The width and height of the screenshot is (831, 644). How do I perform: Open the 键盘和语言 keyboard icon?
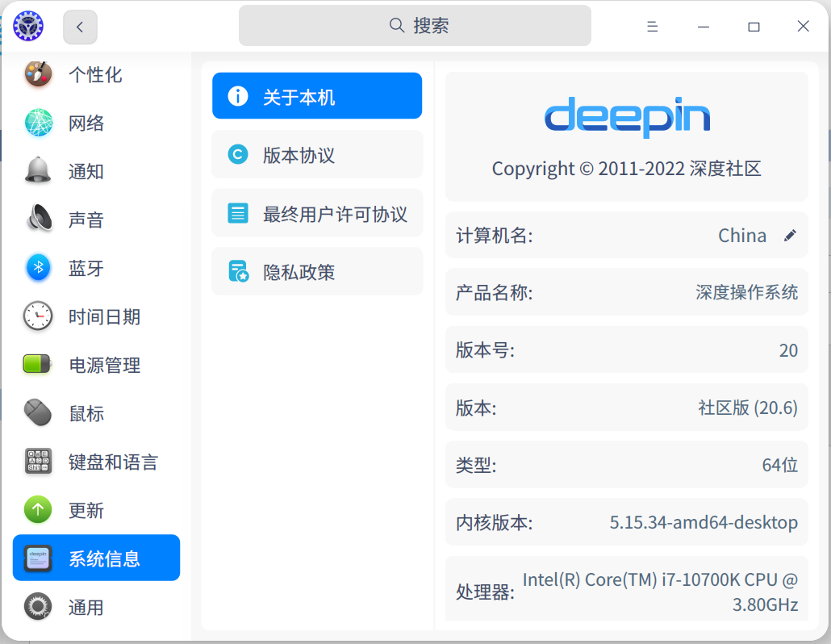[38, 461]
